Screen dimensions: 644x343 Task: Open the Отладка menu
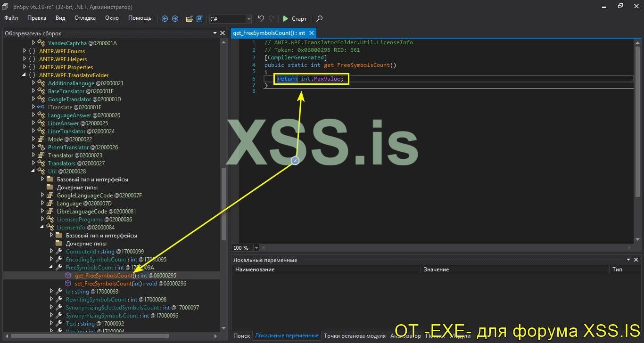tap(85, 18)
